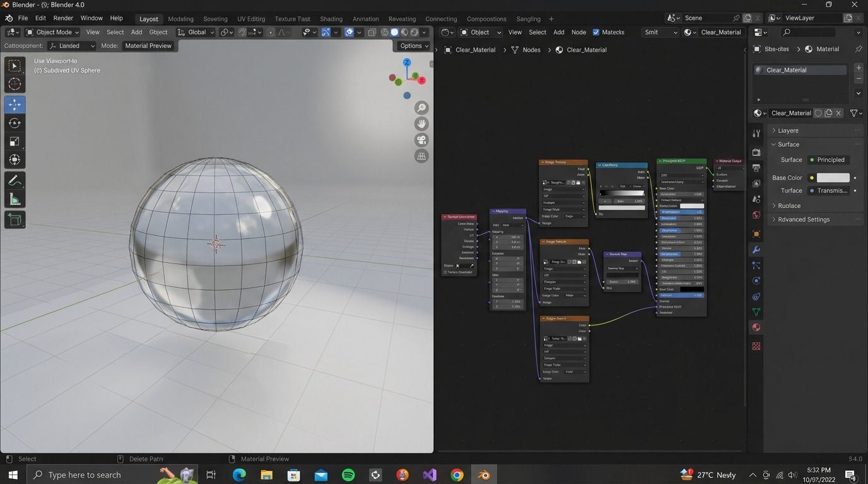Expand the Llayere panel

(815, 130)
